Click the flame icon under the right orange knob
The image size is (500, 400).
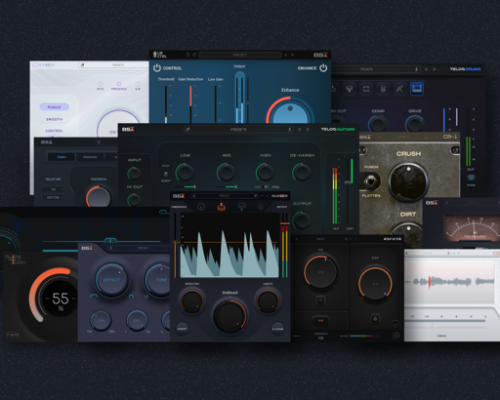(375, 319)
